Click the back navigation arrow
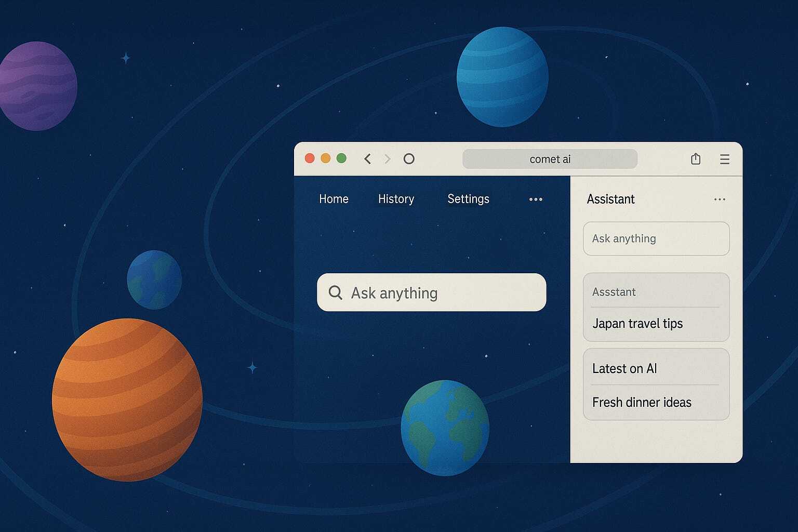The height and width of the screenshot is (532, 798). 367,159
